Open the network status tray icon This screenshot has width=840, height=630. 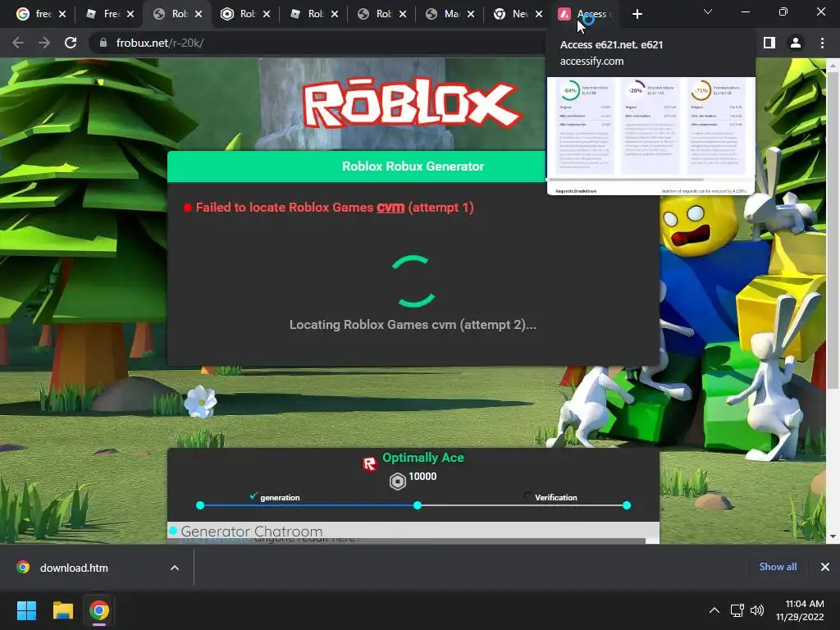(737, 610)
